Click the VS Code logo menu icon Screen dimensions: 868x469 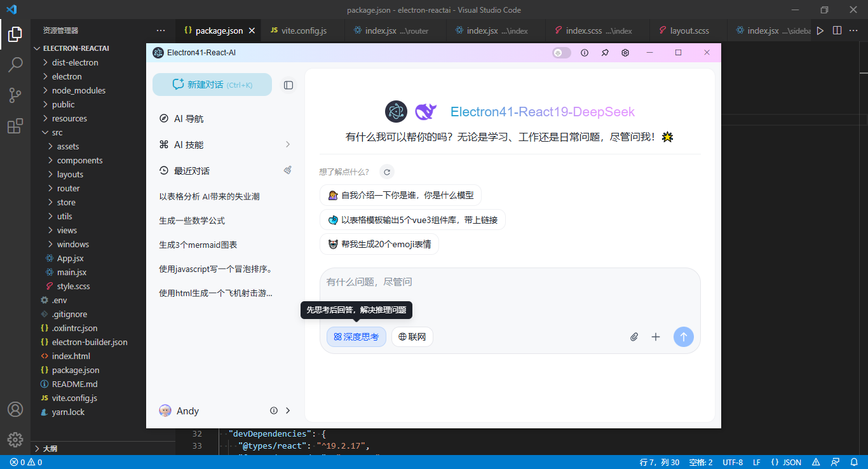(11, 10)
